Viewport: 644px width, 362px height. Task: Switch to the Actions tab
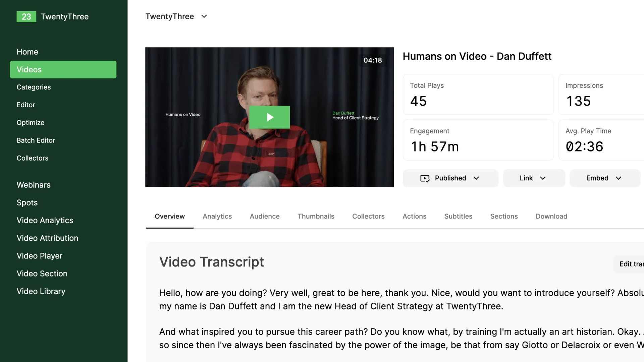(x=415, y=217)
